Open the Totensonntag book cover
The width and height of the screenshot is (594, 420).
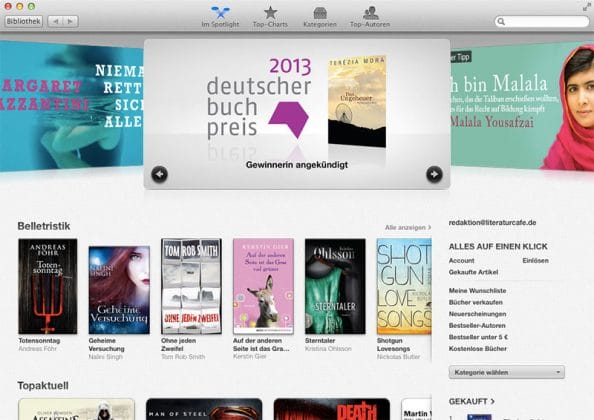point(48,286)
